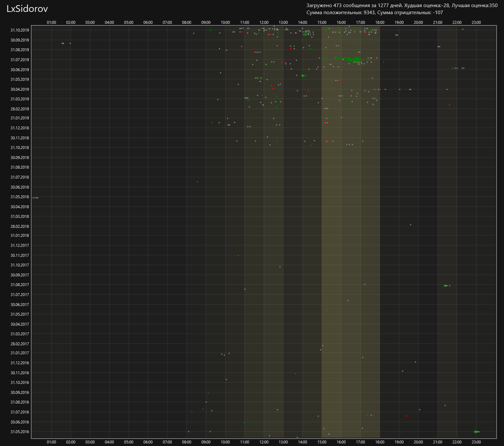Click the 31.07.2017 date label
The width and height of the screenshot is (504, 446).
tap(20, 295)
